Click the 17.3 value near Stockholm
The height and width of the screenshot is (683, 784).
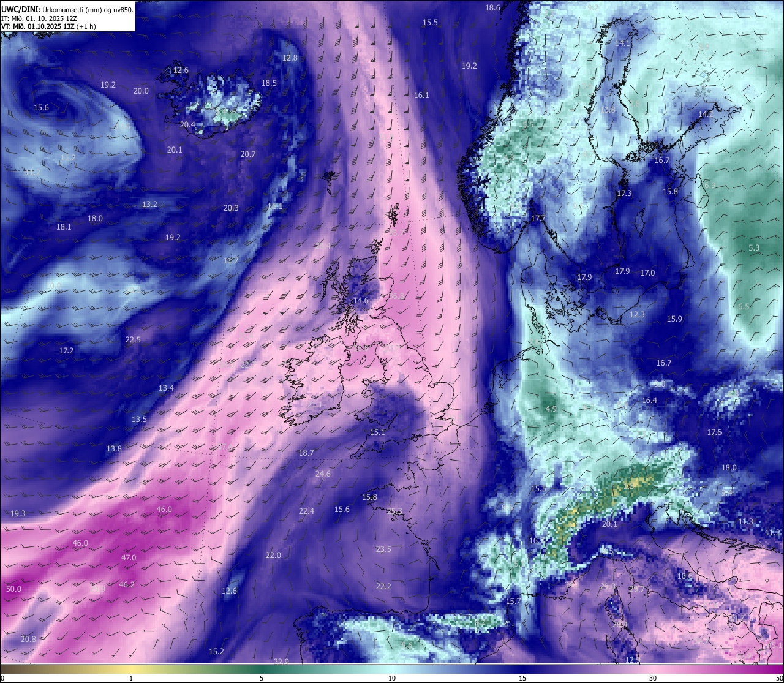pos(624,194)
